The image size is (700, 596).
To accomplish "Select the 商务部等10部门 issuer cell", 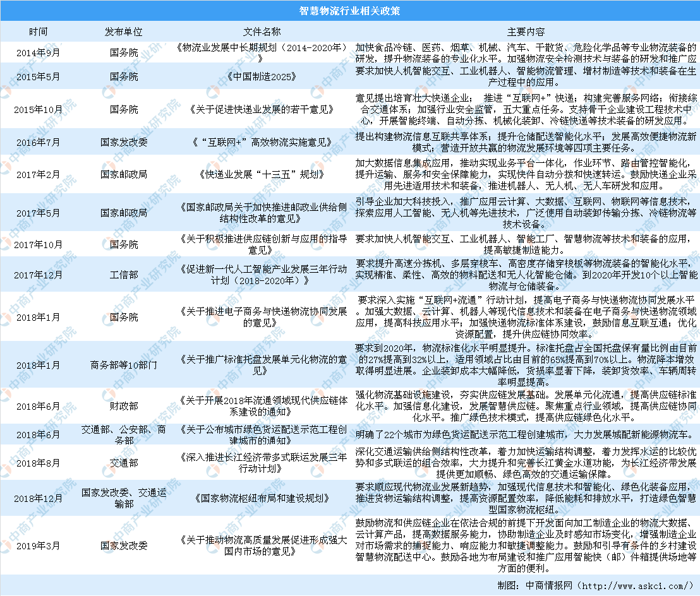I will pos(124,366).
